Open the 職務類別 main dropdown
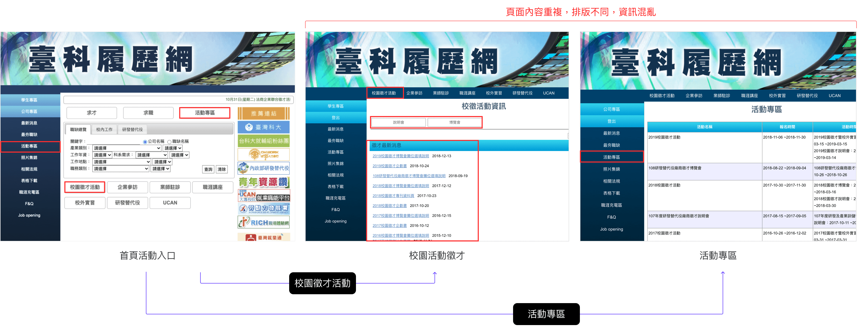Image resolution: width=868 pixels, height=335 pixels. click(x=121, y=169)
